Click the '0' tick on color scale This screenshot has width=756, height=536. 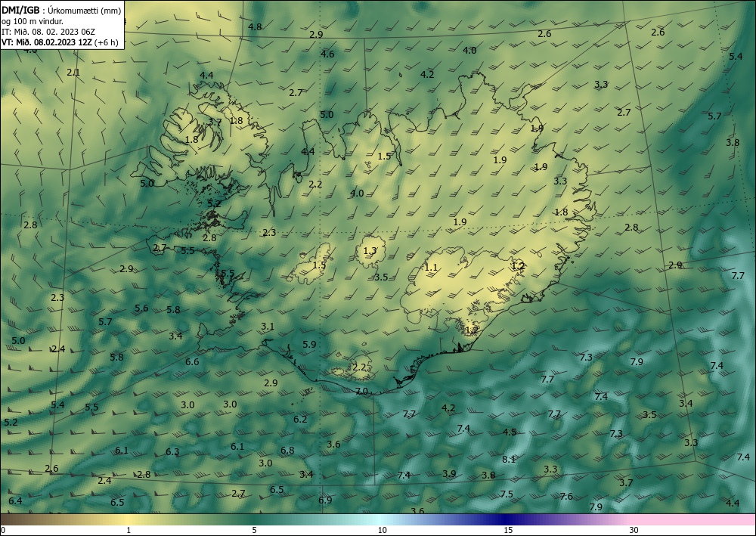tap(3, 531)
